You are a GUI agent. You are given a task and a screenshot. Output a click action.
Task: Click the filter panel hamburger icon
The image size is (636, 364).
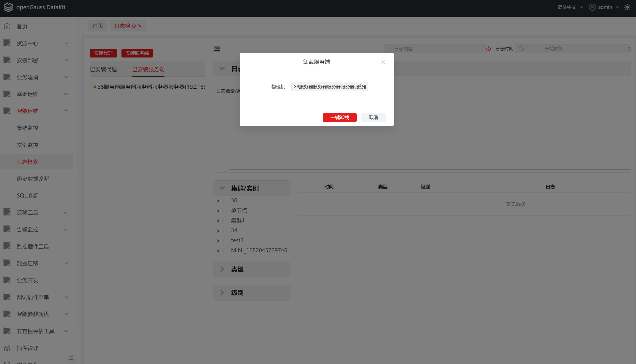click(217, 49)
